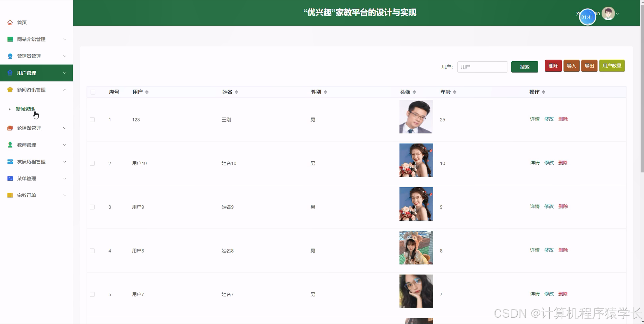Click the 01:41 timer circle overlay

(x=588, y=17)
